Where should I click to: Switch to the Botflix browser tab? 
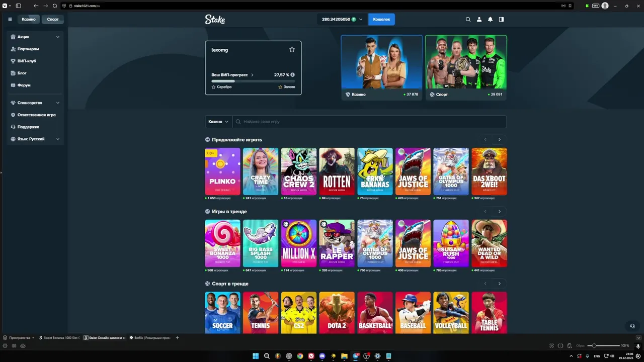[x=150, y=338]
